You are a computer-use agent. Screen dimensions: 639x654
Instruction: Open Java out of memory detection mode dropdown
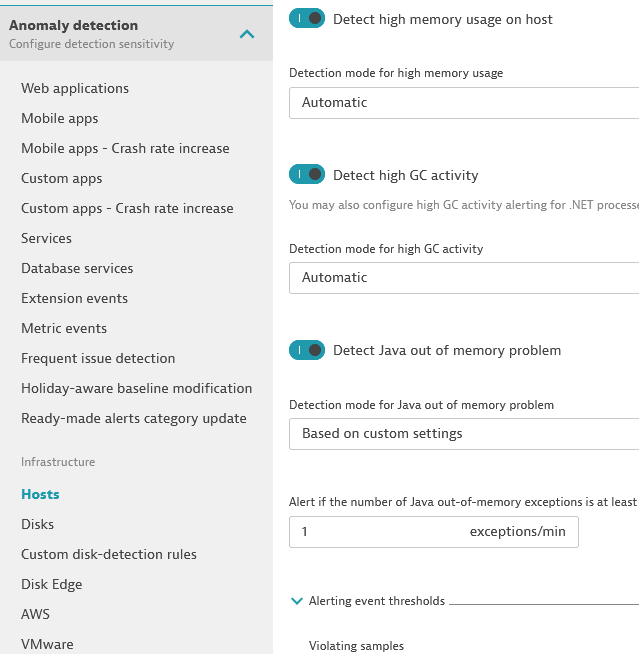point(464,434)
